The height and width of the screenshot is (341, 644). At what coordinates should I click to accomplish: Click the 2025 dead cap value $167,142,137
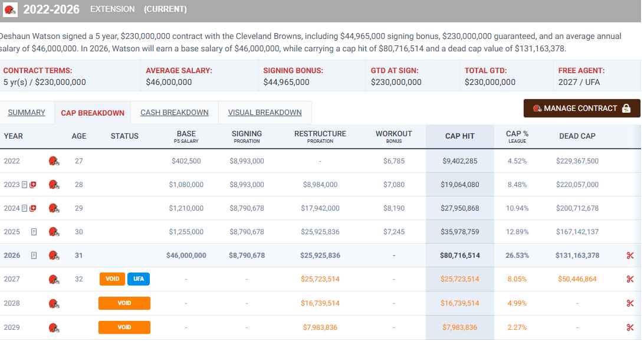click(577, 232)
